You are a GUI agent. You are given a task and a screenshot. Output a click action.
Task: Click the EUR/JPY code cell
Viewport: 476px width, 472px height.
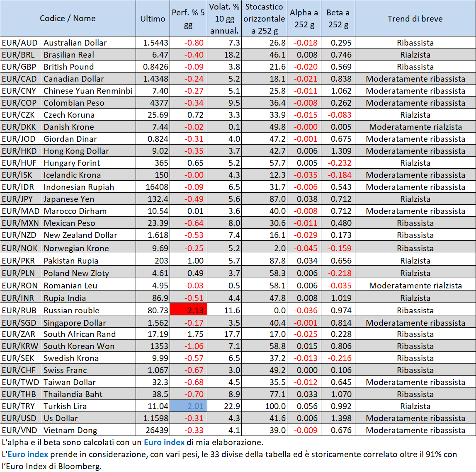coord(21,199)
